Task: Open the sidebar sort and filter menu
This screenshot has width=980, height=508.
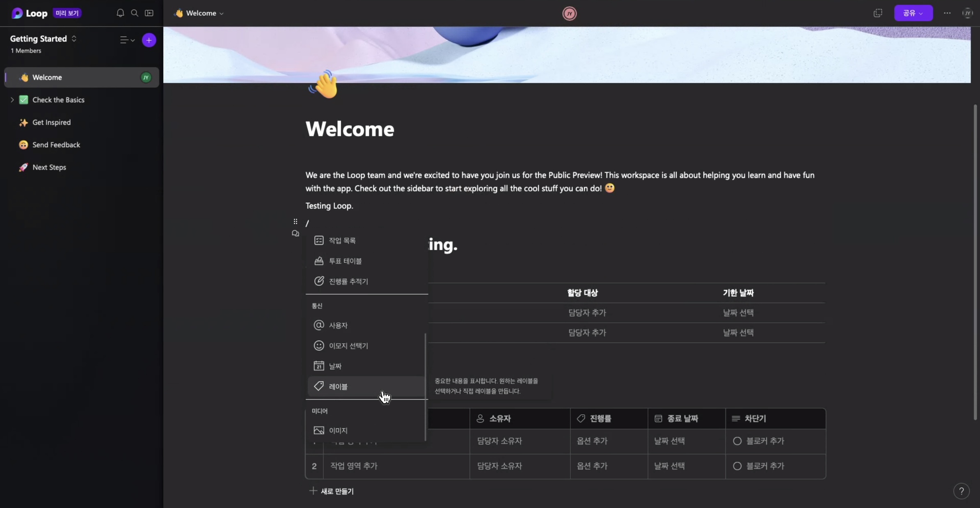Action: tap(127, 40)
